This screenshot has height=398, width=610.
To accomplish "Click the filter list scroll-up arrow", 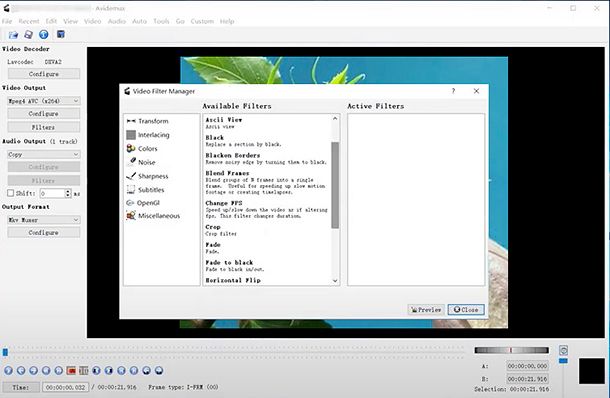I will (x=335, y=118).
